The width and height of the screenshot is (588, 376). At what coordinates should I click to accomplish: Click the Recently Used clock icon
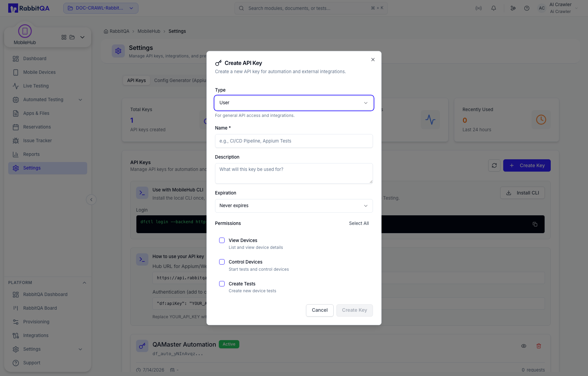[x=541, y=120]
